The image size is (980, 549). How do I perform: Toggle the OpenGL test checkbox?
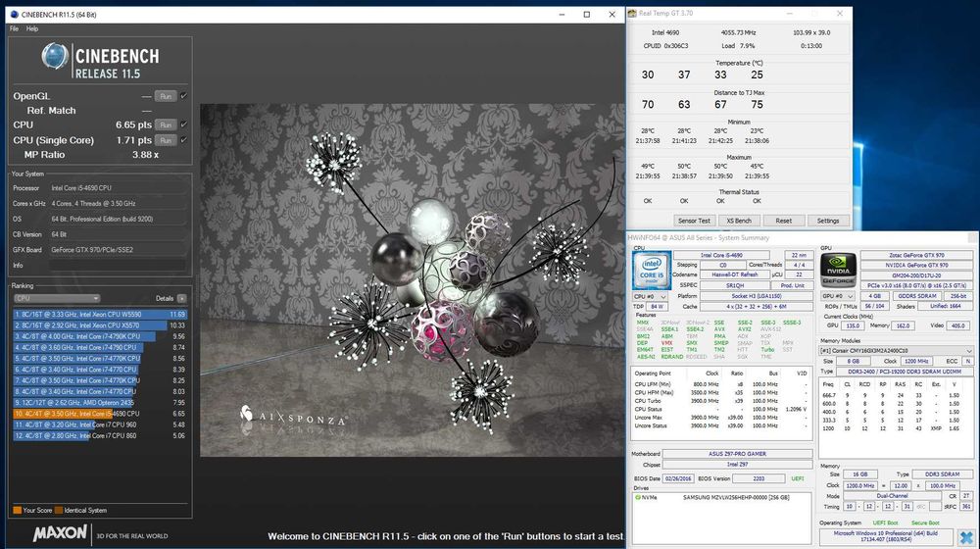coord(184,96)
